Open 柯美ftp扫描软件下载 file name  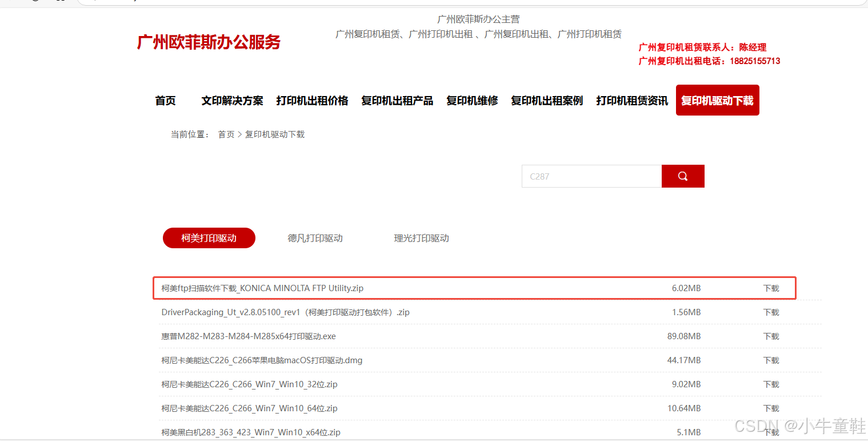click(x=262, y=288)
